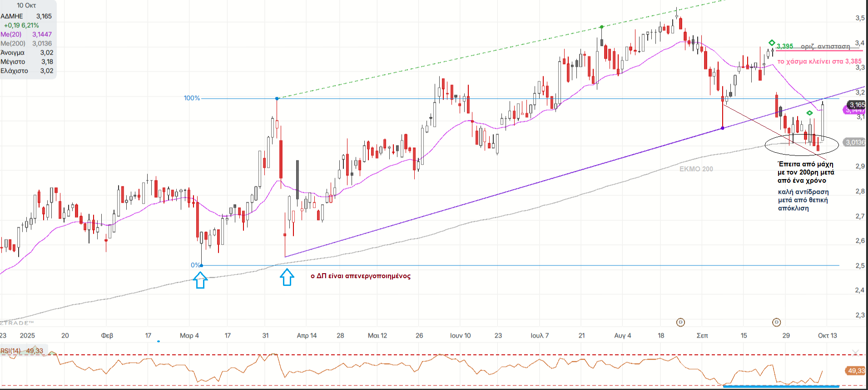
Task: Click the 'ο ΔΠ είναι απενεργοποιημένος' annotation
Action: click(x=360, y=276)
